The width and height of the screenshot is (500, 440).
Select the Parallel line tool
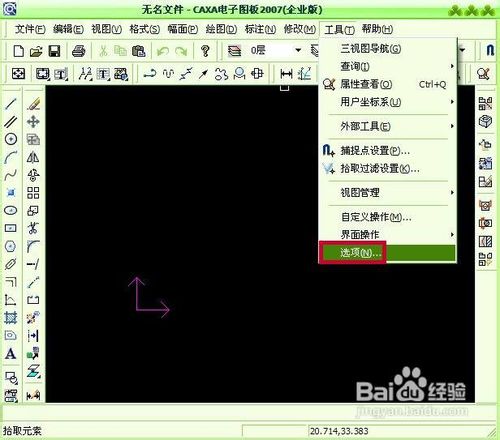(11, 121)
